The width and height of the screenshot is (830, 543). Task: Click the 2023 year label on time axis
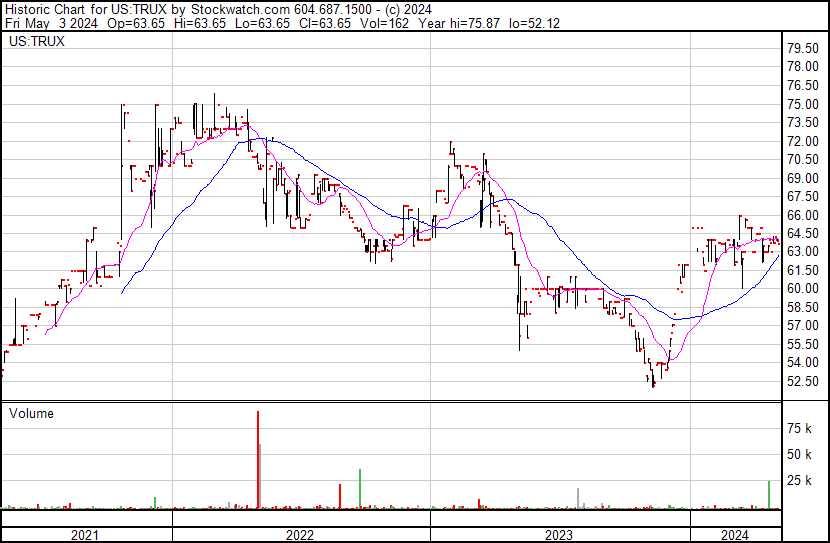click(559, 535)
